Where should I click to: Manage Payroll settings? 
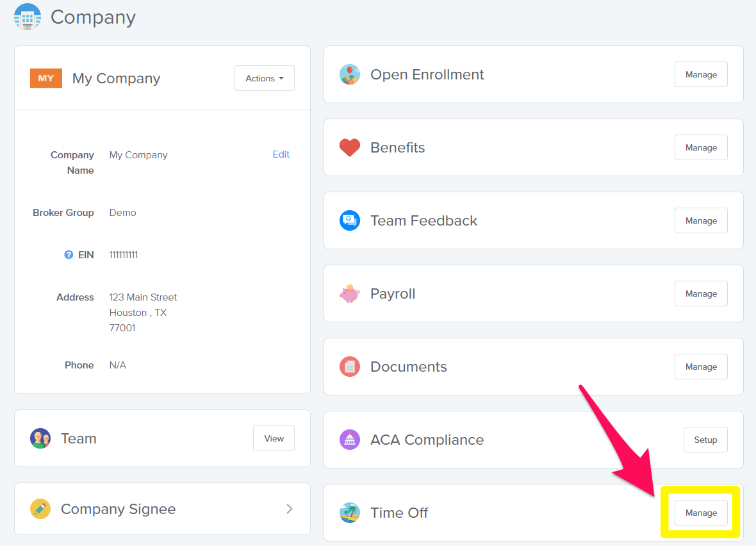tap(701, 294)
